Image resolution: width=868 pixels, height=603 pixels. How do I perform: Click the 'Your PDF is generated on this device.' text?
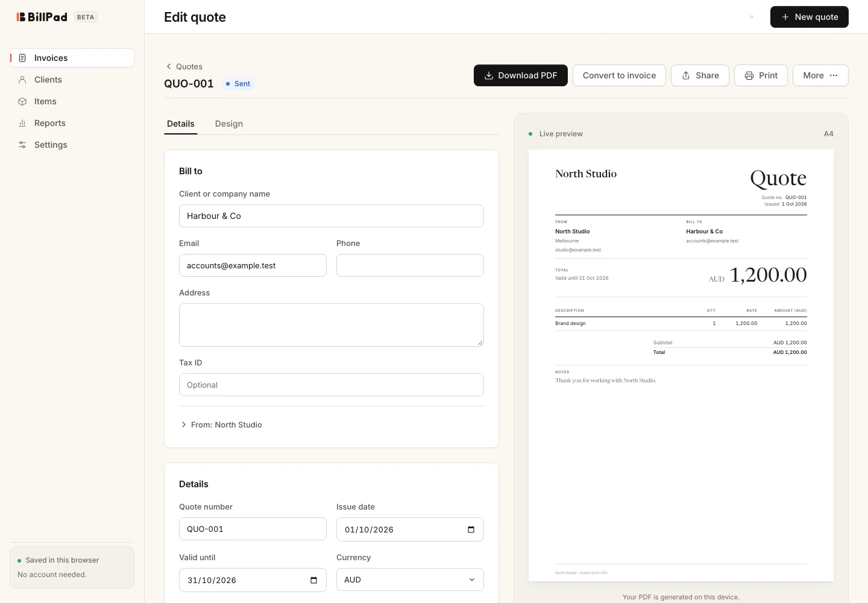pyautogui.click(x=681, y=597)
